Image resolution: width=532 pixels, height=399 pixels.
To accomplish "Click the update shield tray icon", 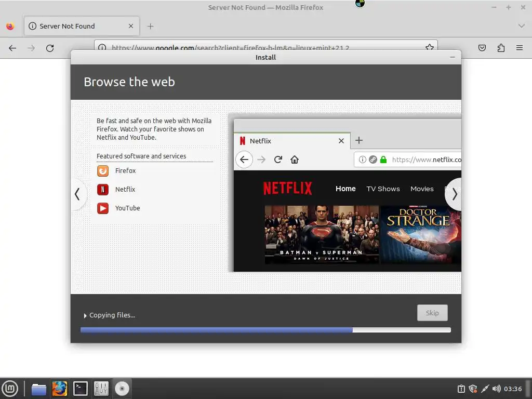I will coord(473,389).
